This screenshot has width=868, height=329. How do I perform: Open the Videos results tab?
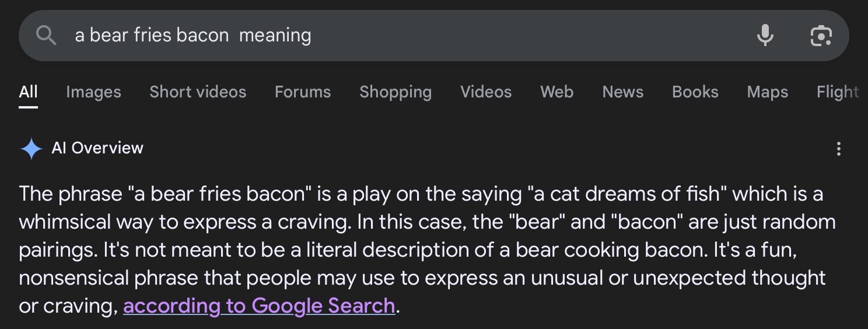point(486,92)
